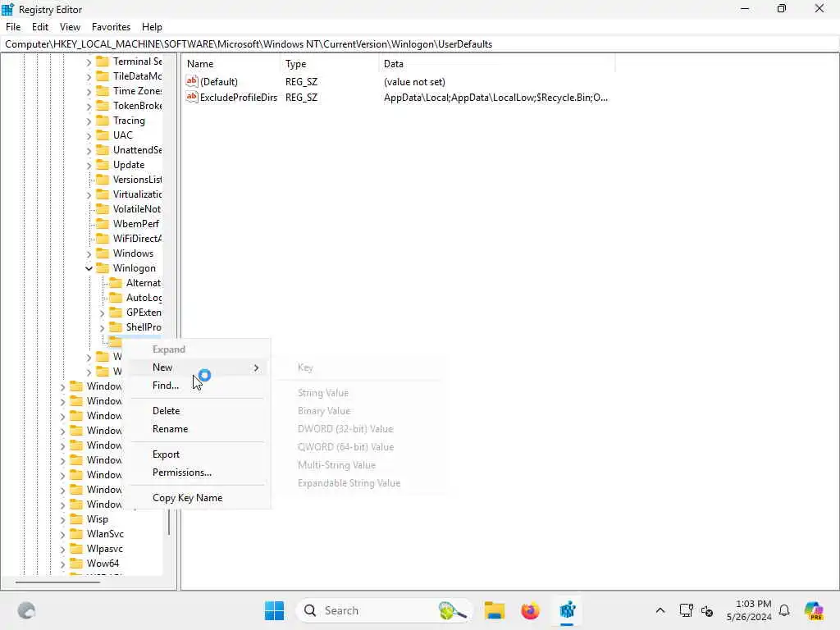This screenshot has width=840, height=630.
Task: Choose Find... in the context menu
Action: pos(199,386)
